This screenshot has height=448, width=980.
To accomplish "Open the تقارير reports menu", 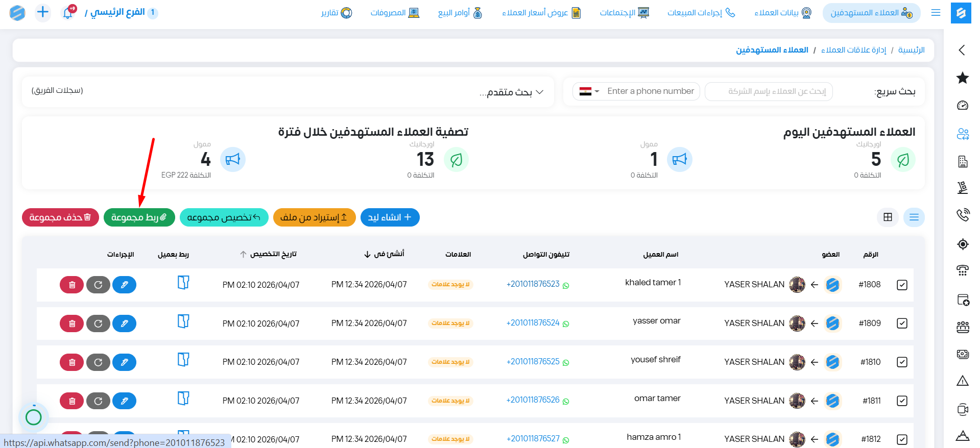I will point(336,13).
